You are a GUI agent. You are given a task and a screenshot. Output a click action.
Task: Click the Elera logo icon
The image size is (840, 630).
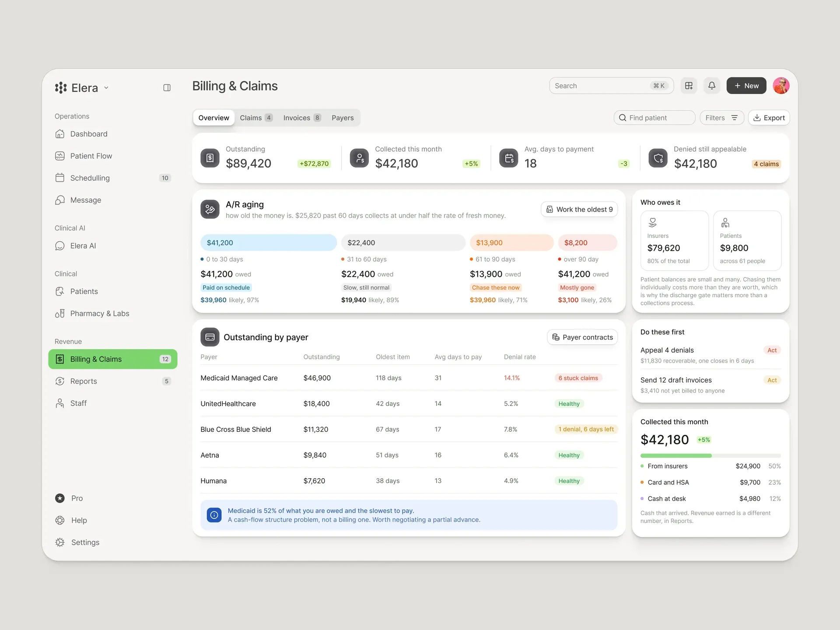[x=61, y=88]
